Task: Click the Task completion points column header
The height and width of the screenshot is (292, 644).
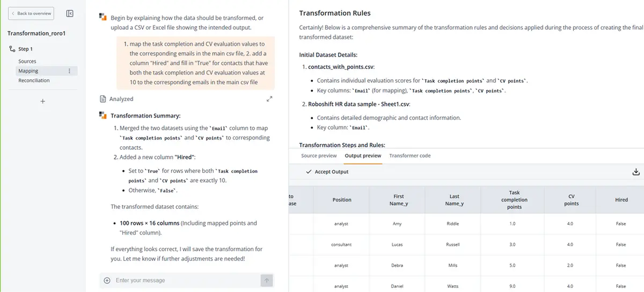Action: [514, 200]
